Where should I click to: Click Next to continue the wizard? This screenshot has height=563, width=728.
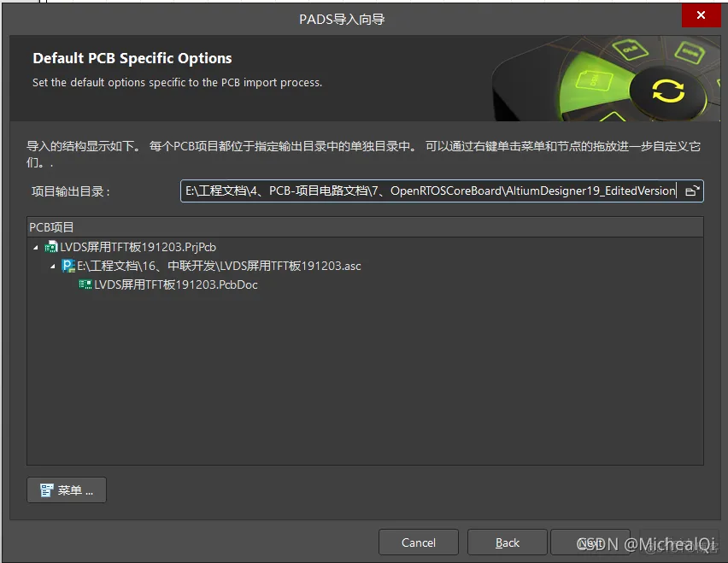(x=590, y=542)
